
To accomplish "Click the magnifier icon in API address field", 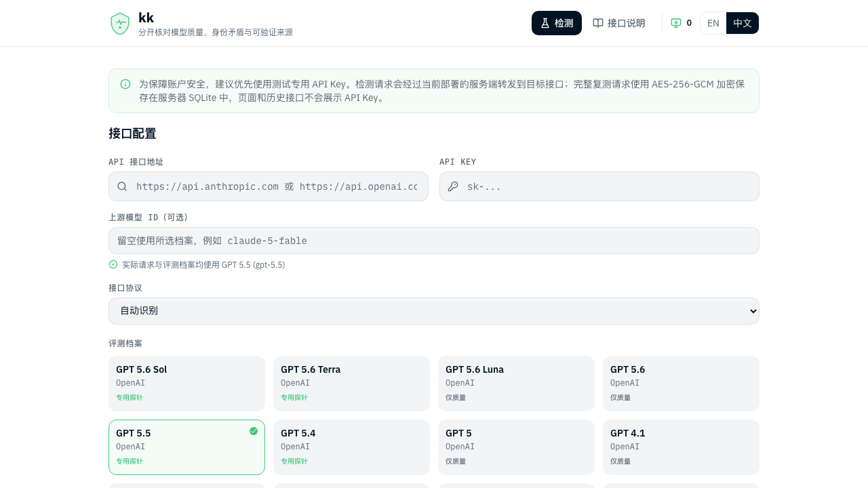I will [x=122, y=186].
